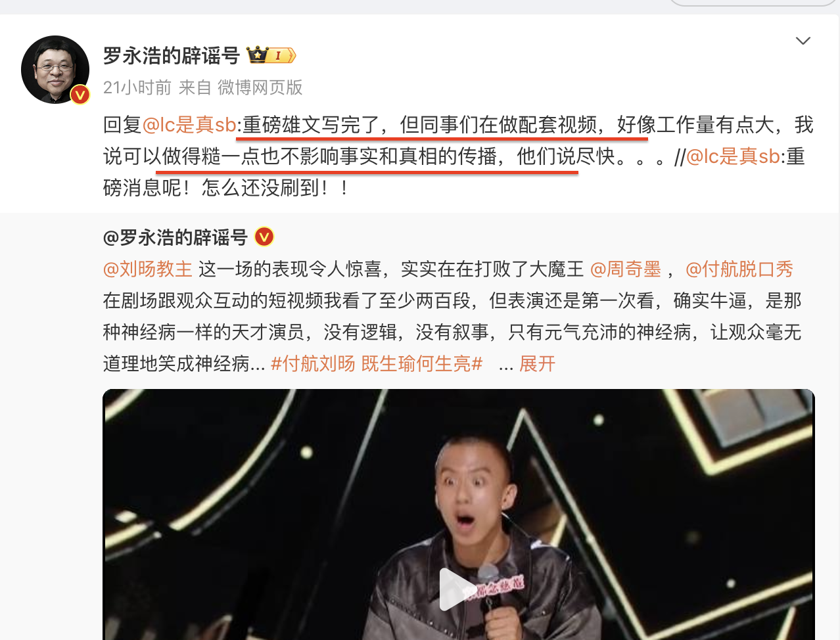
Task: Click the orange verified badge on avatar
Action: coord(80,95)
